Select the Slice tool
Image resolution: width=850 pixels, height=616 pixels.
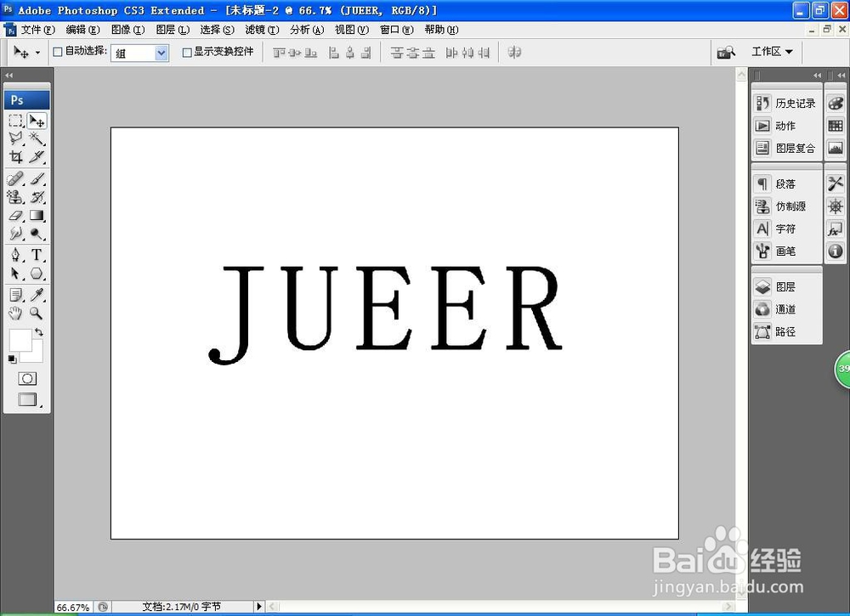coord(37,156)
